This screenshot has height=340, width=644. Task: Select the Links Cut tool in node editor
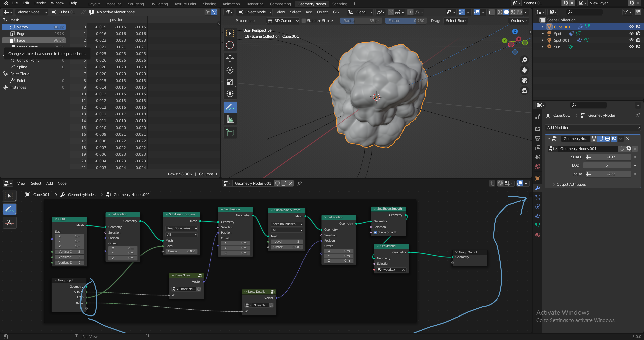(10, 222)
